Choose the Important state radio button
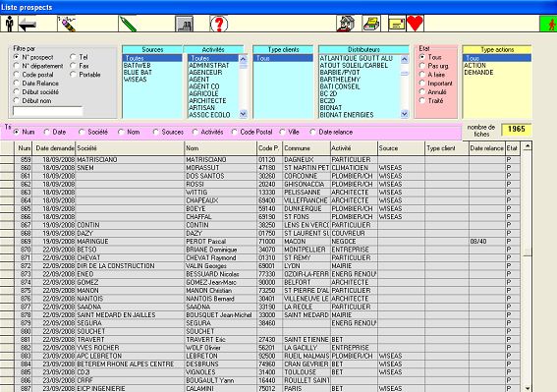557x392 pixels. 422,84
